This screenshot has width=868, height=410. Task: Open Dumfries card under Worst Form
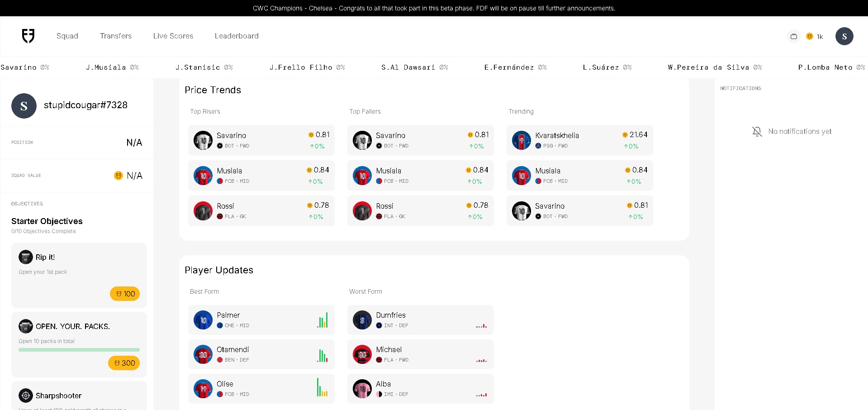[x=420, y=320]
